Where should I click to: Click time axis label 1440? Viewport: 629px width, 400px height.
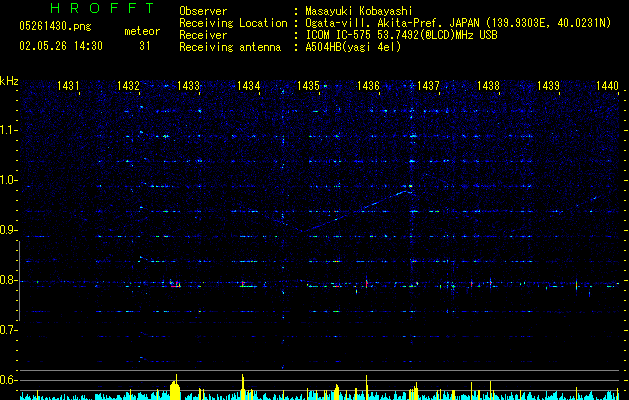[x=607, y=85]
